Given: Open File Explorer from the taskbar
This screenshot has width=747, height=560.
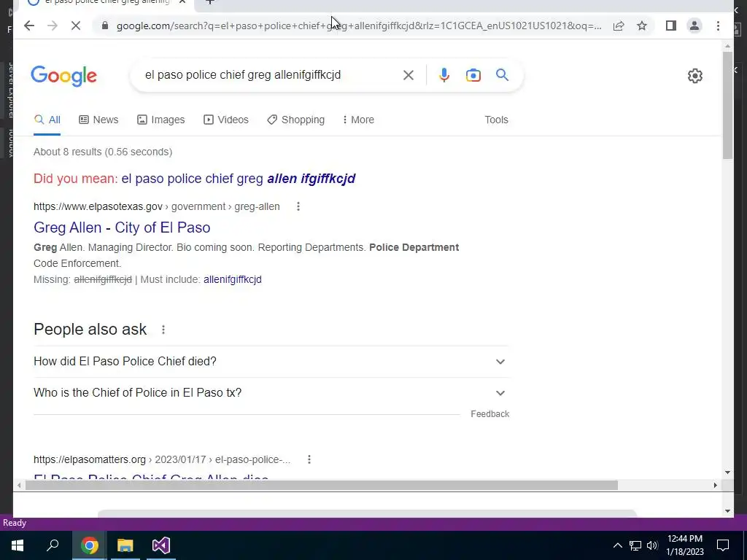Looking at the screenshot, I should pyautogui.click(x=125, y=545).
